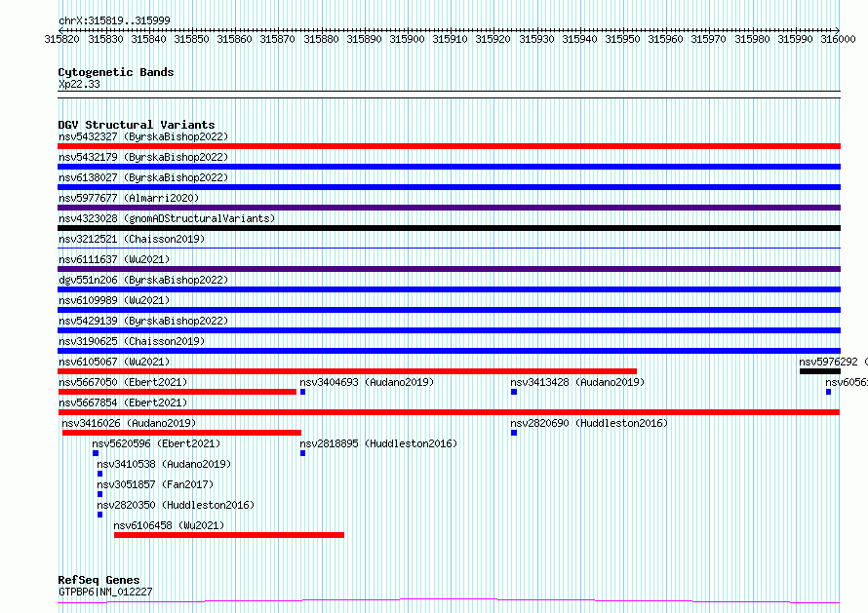Viewport: 868px width, 613px height.
Task: Click the blue bar under nsv5429139
Action: point(449,330)
